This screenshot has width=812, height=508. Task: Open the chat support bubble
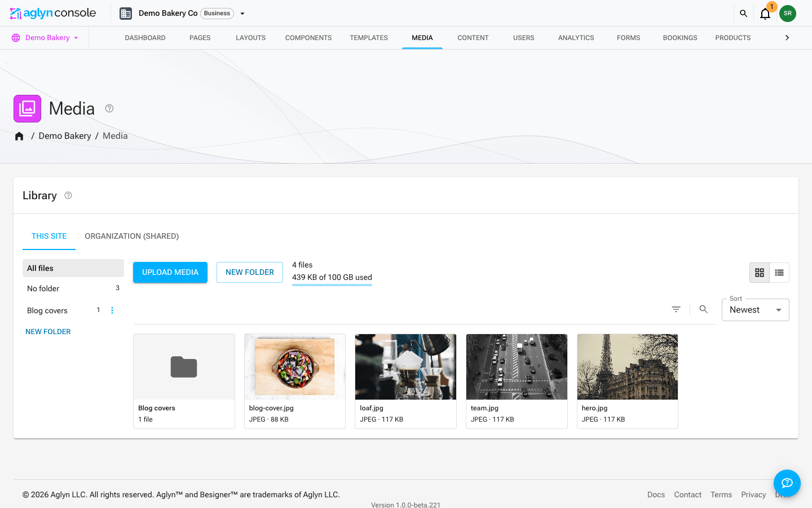[787, 483]
